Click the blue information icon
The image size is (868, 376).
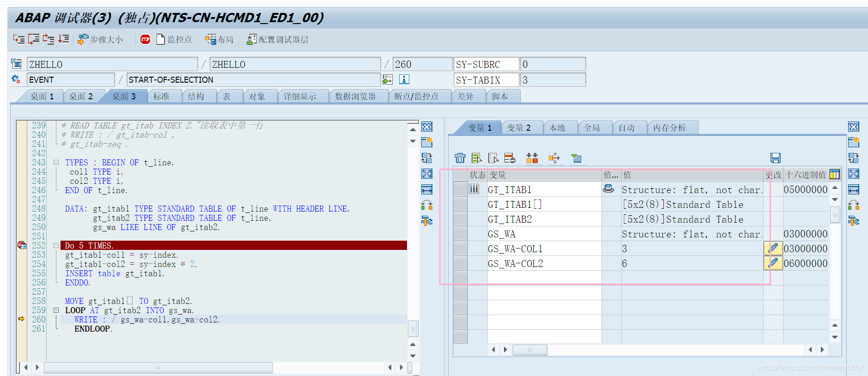pyautogui.click(x=404, y=79)
